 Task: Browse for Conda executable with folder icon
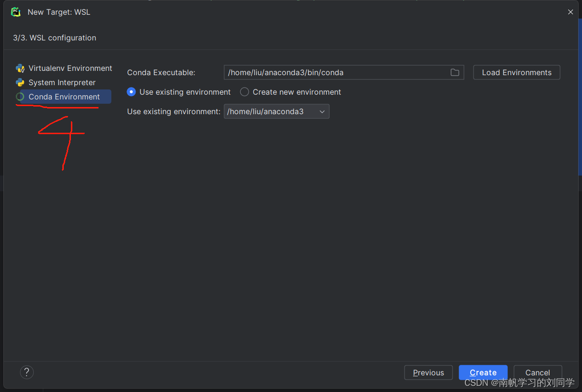pos(455,72)
